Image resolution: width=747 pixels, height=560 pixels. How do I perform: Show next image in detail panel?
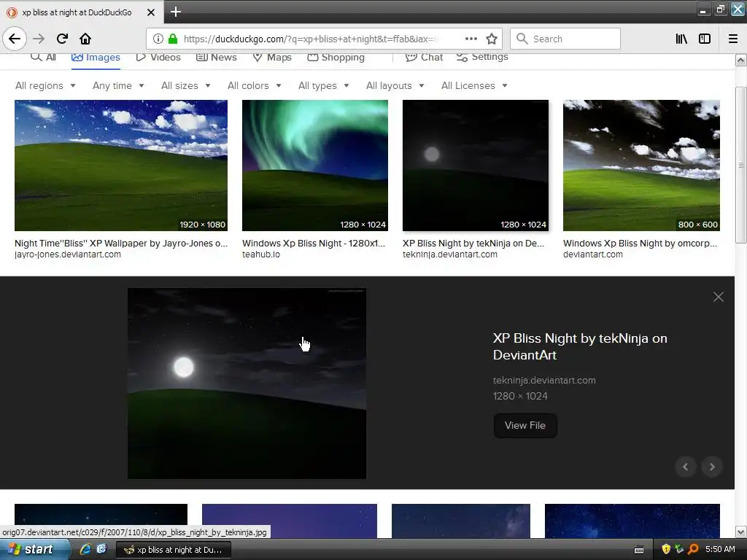[712, 467]
